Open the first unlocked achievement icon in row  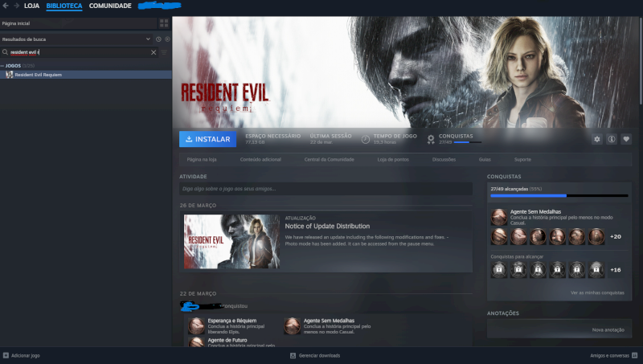tap(499, 237)
